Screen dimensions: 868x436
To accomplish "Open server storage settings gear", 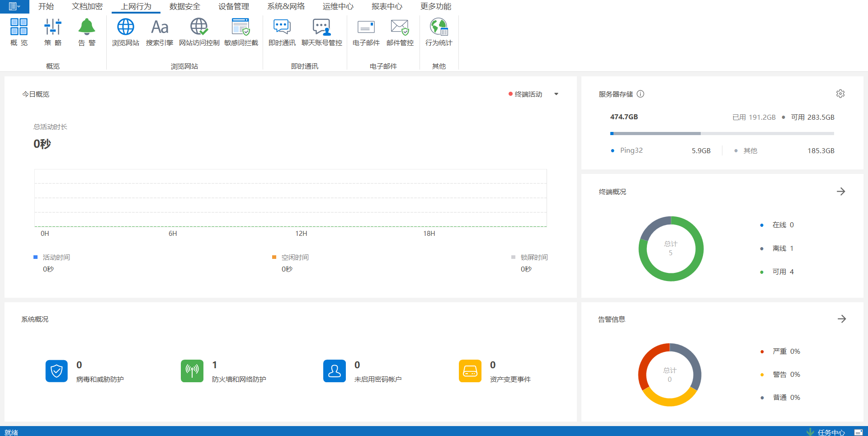I will (x=840, y=94).
